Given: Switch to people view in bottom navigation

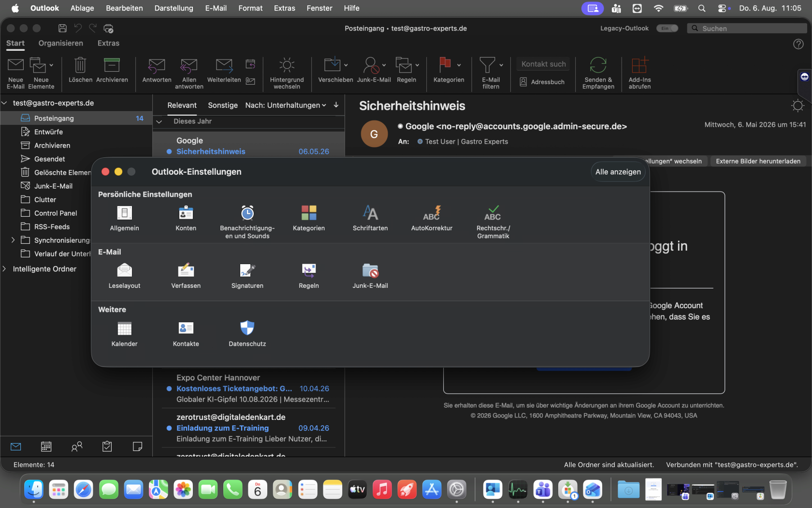Looking at the screenshot, I should click(x=77, y=447).
